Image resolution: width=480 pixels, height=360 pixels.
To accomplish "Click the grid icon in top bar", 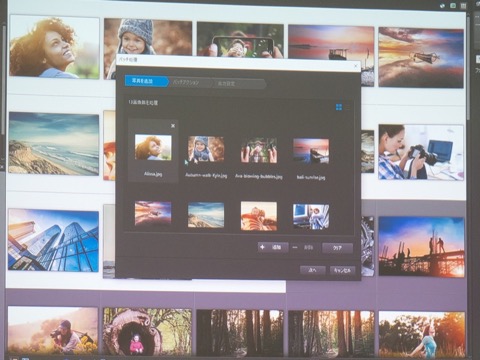I will [x=463, y=6].
